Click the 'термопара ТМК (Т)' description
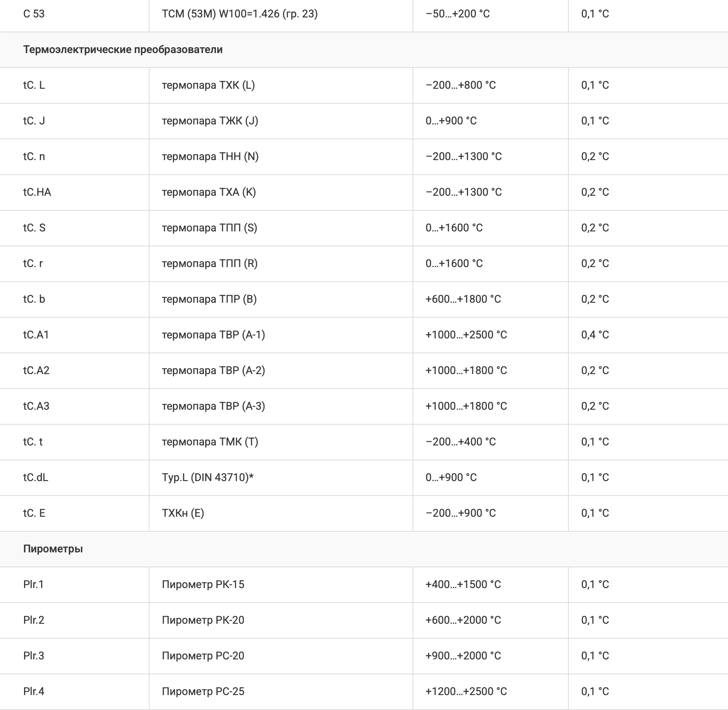Image resolution: width=728 pixels, height=710 pixels. coord(210,442)
